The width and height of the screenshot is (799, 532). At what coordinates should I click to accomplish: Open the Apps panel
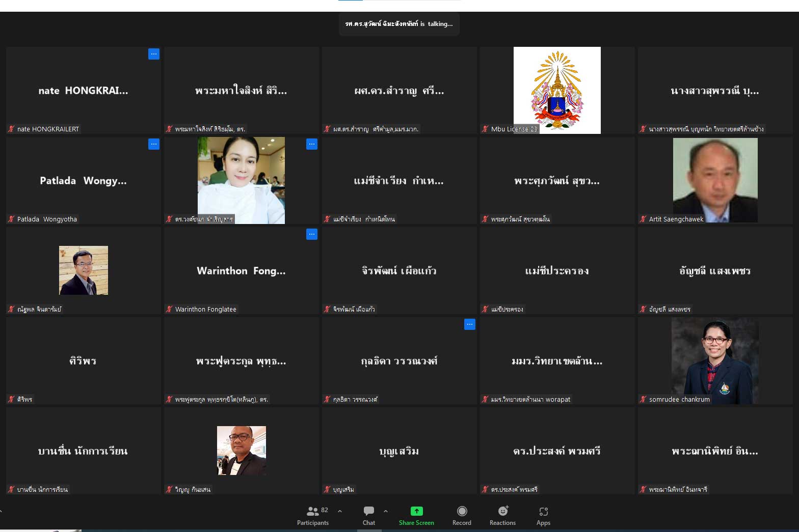[543, 515]
